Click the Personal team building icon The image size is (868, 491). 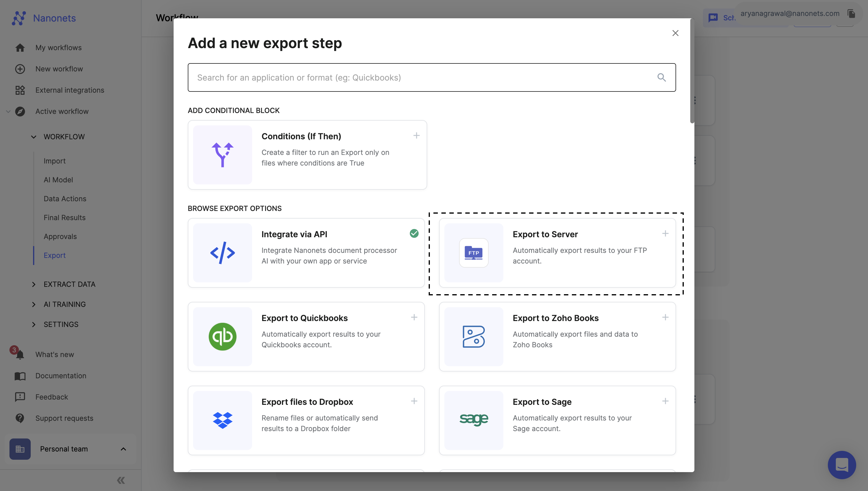coord(20,449)
